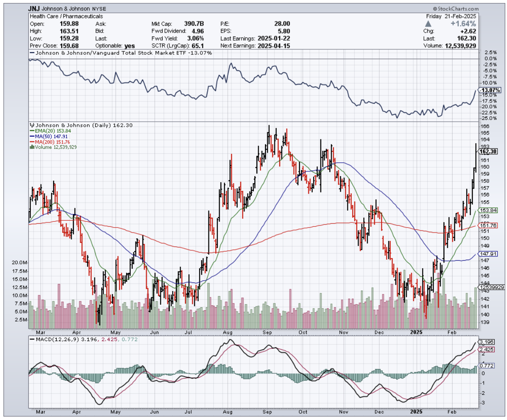Click the -13.07% relative performance axis tag
This screenshot has width=507, height=420.
[489, 90]
